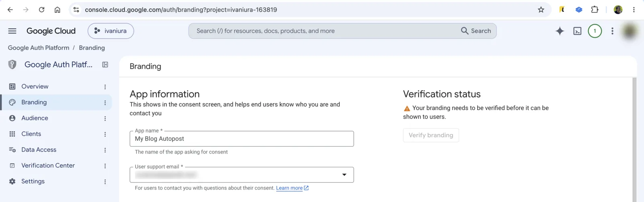The image size is (644, 202).
Task: Open Overview row three-dot options
Action: 105,87
